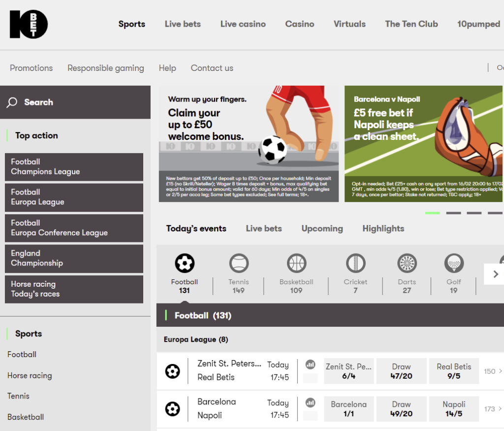Open Barcelona v Napoli match details
This screenshot has height=431, width=504.
pyautogui.click(x=217, y=408)
